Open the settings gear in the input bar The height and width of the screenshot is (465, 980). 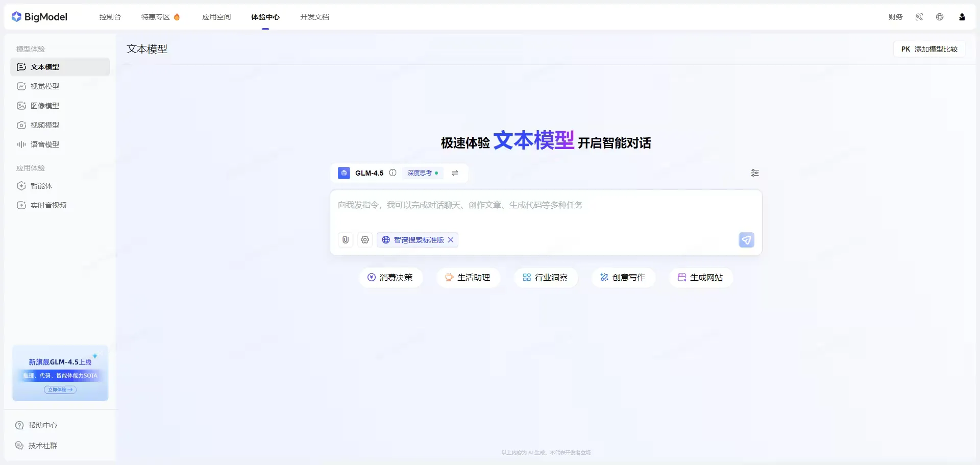tap(364, 240)
